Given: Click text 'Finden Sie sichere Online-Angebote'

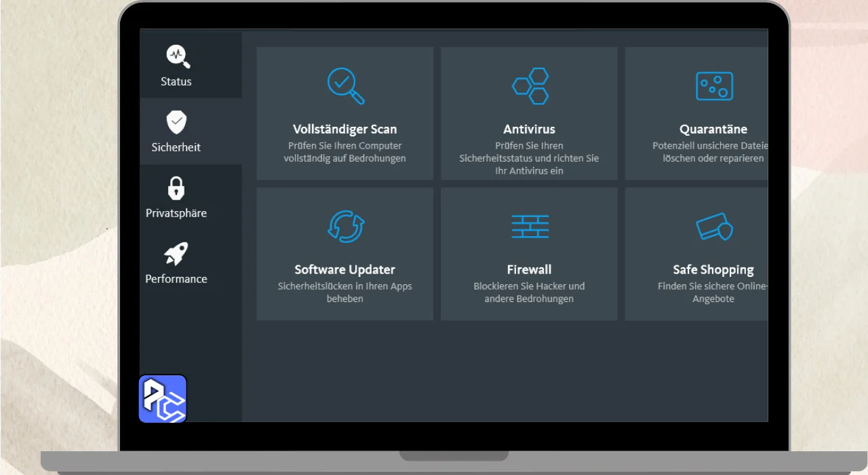Looking at the screenshot, I should (x=713, y=292).
